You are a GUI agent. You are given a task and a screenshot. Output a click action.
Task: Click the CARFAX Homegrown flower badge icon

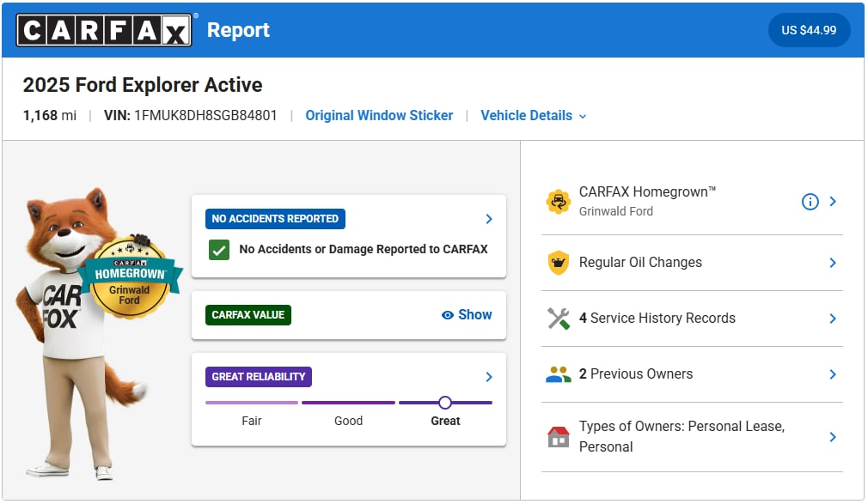(558, 202)
